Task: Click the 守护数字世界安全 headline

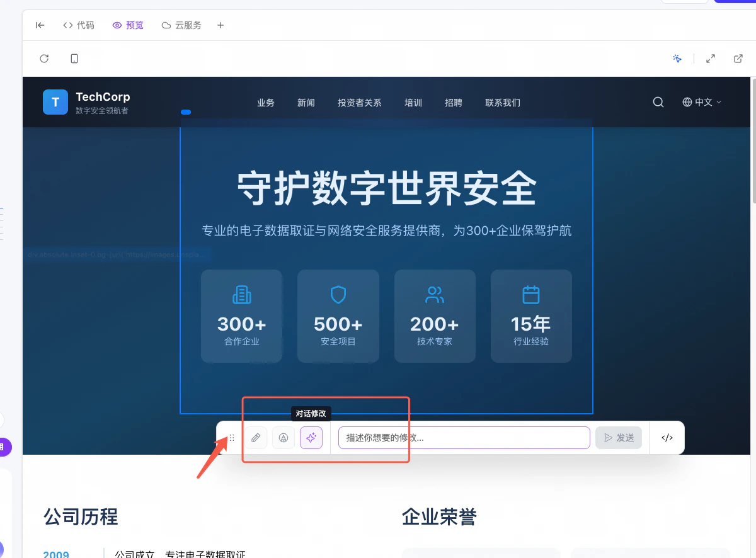Action: pyautogui.click(x=386, y=188)
